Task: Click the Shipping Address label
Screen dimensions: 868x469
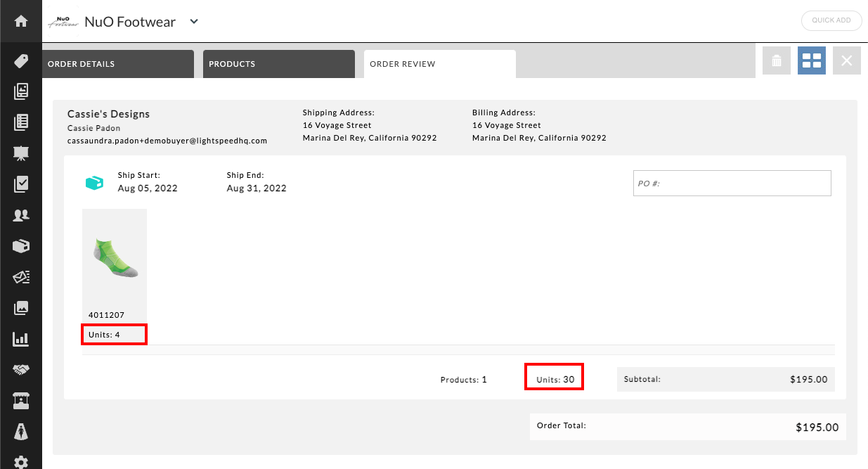Action: [339, 113]
